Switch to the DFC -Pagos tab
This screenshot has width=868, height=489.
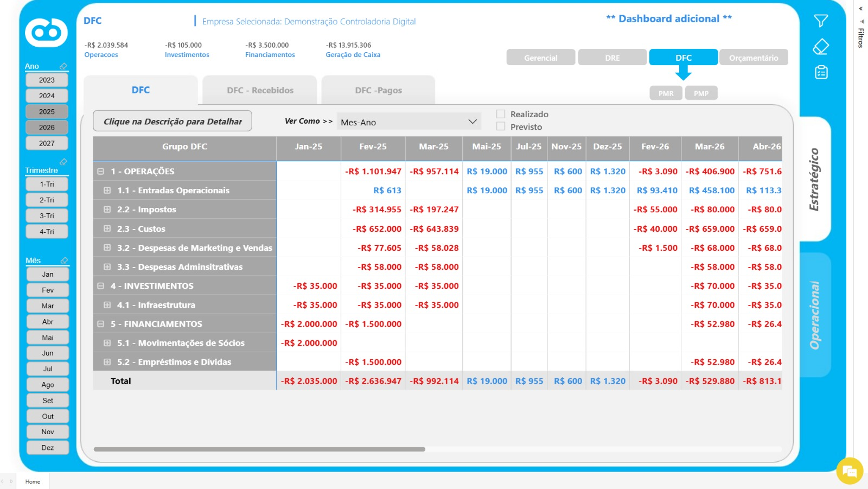click(x=378, y=90)
